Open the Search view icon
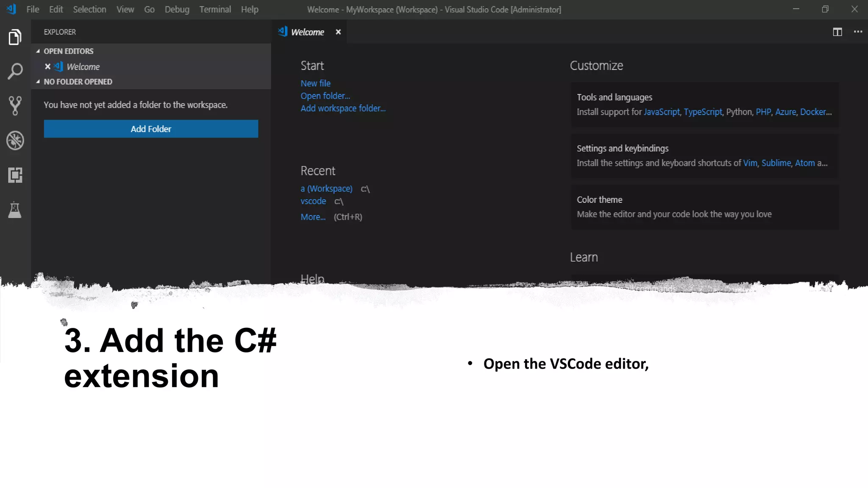868x488 pixels. click(15, 71)
